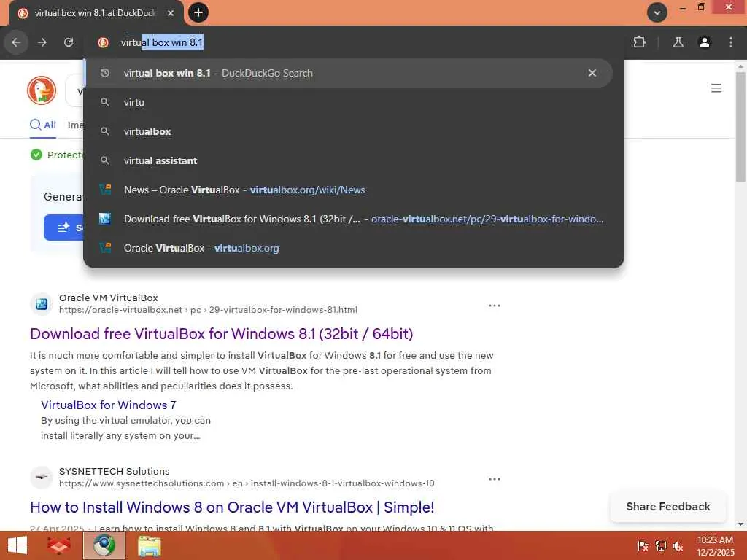This screenshot has width=747, height=560.
Task: Open 'How to Install Windows 8 on Oracle VM VirtualBox' result
Action: (232, 507)
